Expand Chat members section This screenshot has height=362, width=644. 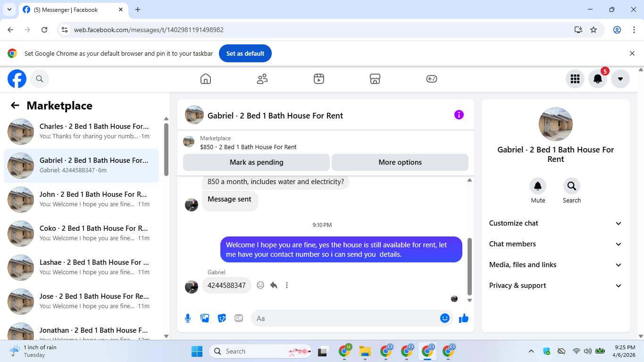click(x=556, y=244)
